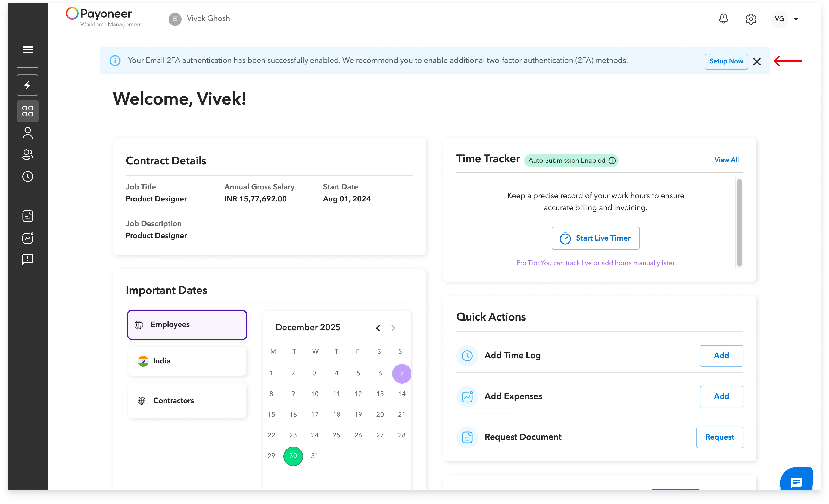Go to previous month in calendar
Image resolution: width=829 pixels, height=504 pixels.
click(x=378, y=328)
